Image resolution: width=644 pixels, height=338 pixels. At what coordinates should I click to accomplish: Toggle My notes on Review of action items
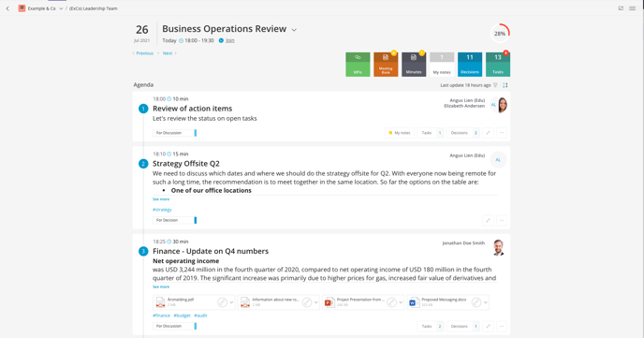tap(400, 133)
